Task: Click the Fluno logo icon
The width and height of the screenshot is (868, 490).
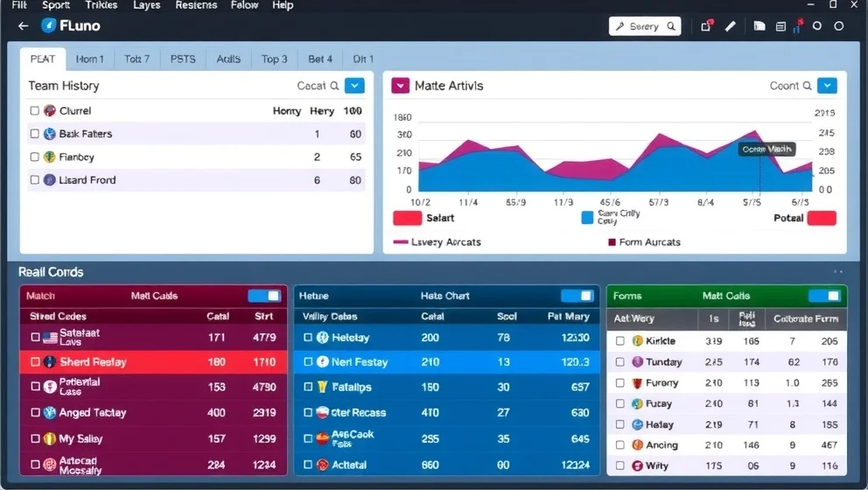Action: 49,25
